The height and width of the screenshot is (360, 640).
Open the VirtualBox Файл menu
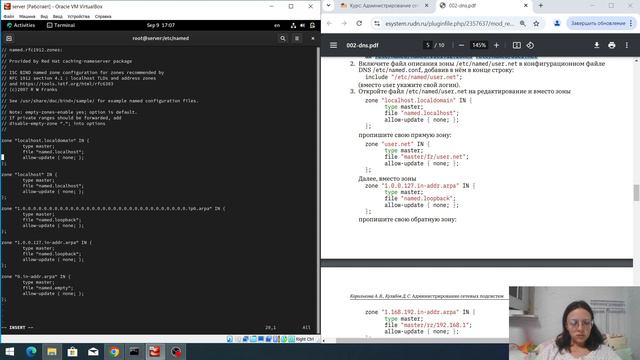9,16
